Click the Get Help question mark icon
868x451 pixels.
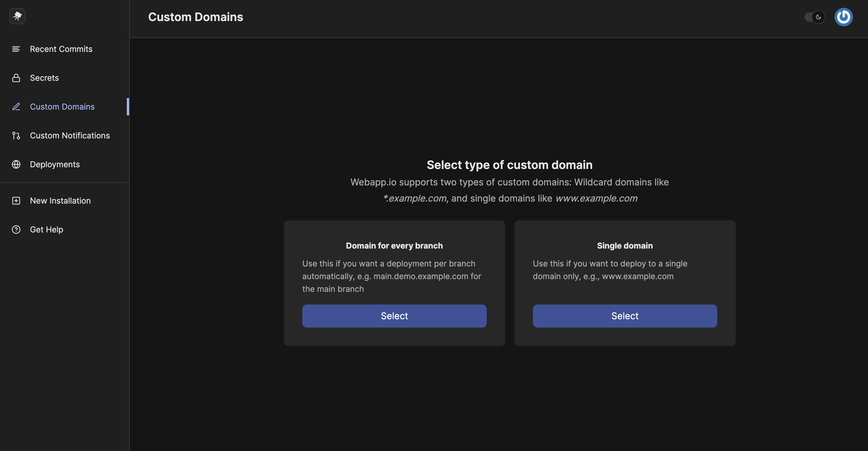pos(16,230)
